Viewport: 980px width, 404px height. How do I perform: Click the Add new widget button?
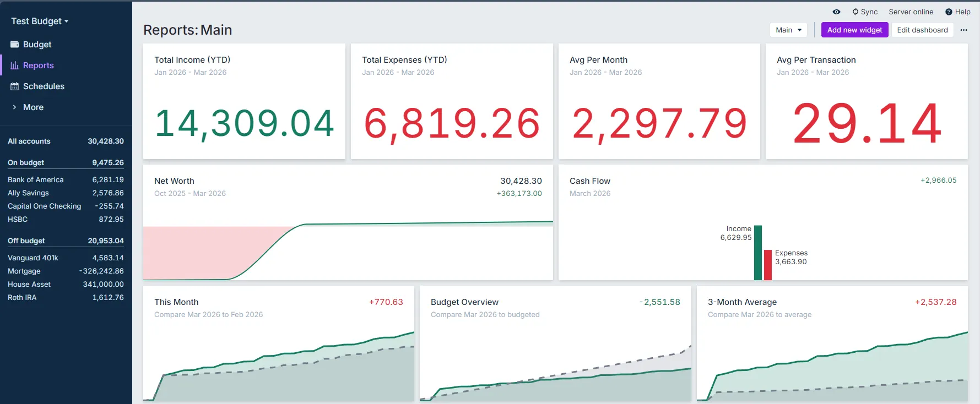point(854,30)
